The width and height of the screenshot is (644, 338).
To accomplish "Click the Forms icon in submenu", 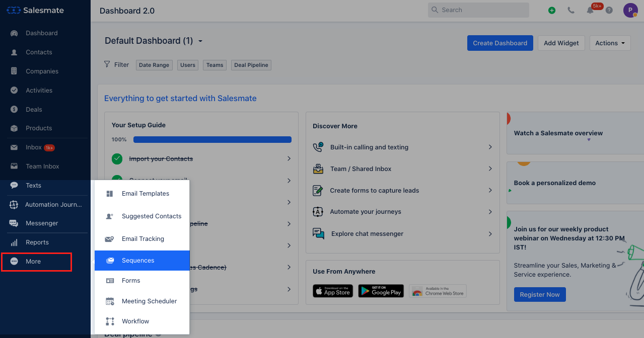I will pos(110,281).
